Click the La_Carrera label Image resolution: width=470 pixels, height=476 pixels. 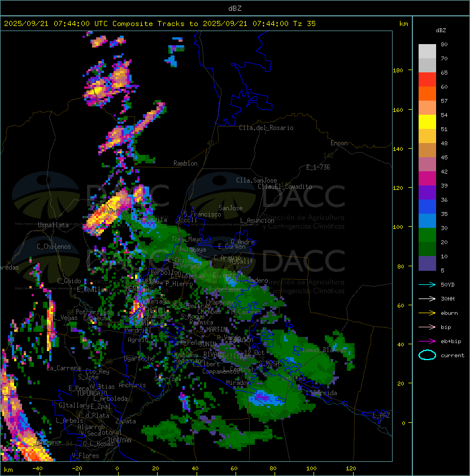pos(63,368)
